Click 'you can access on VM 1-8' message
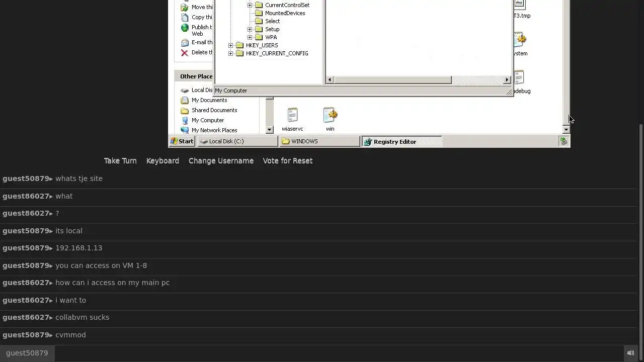The height and width of the screenshot is (362, 644). pos(101,265)
